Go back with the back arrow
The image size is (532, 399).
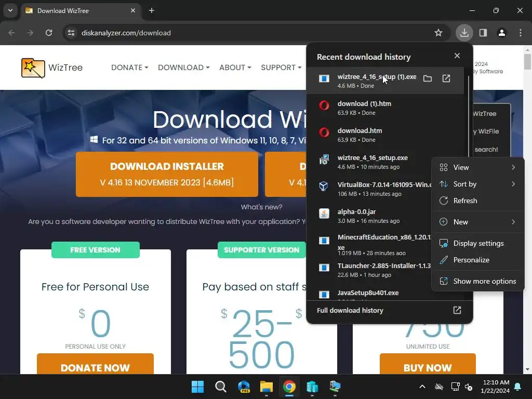12,33
